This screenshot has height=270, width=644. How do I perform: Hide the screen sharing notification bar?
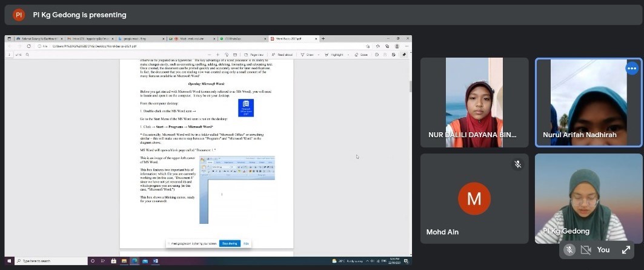246,243
